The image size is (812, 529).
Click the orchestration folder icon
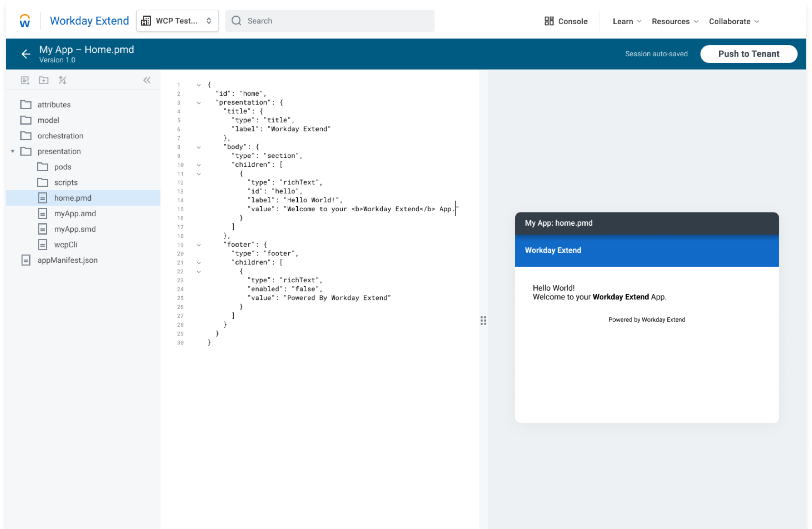point(26,136)
